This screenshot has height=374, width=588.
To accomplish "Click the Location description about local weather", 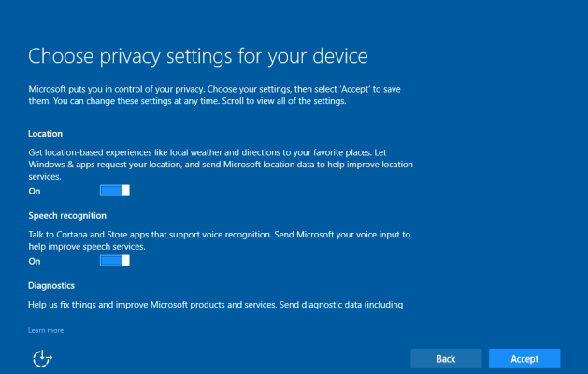I will (221, 165).
